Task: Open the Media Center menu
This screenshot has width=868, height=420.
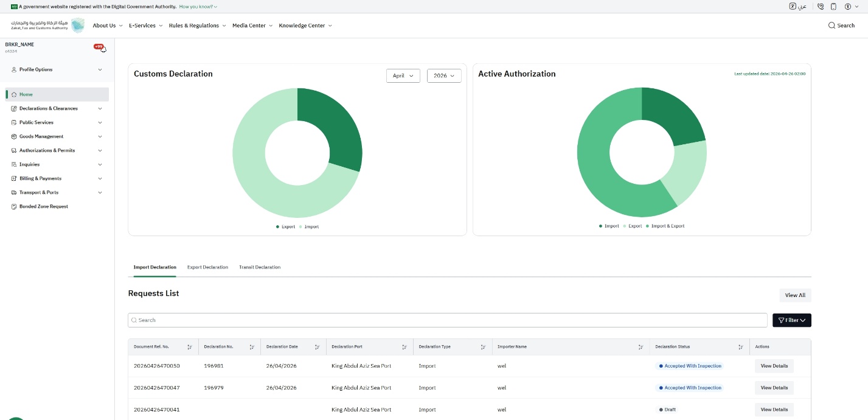Action: (x=252, y=26)
